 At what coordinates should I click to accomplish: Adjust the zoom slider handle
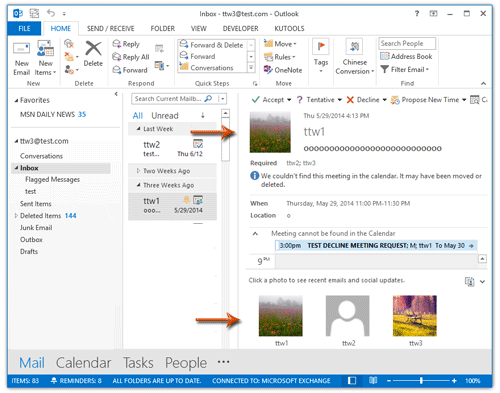(421, 380)
